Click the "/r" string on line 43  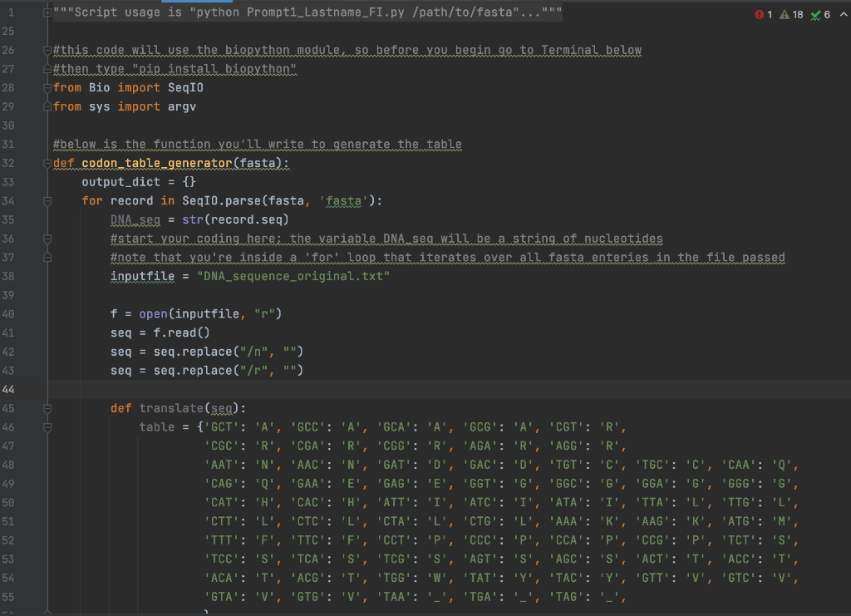(254, 372)
